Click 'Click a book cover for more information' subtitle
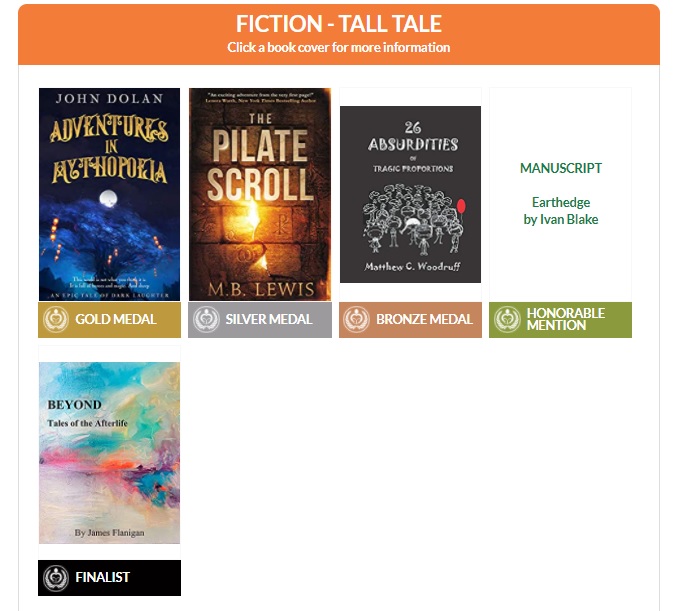Image resolution: width=677 pixels, height=611 pixels. click(x=339, y=47)
